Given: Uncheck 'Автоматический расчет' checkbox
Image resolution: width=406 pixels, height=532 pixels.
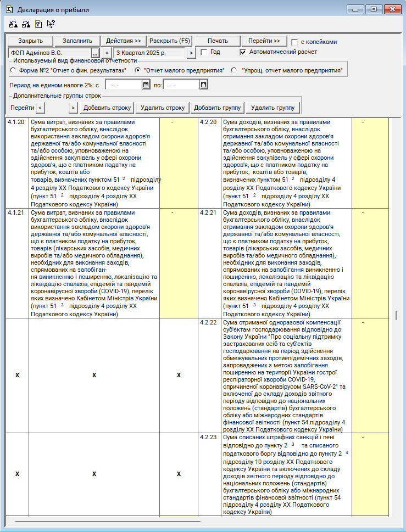Looking at the screenshot, I should [x=243, y=53].
